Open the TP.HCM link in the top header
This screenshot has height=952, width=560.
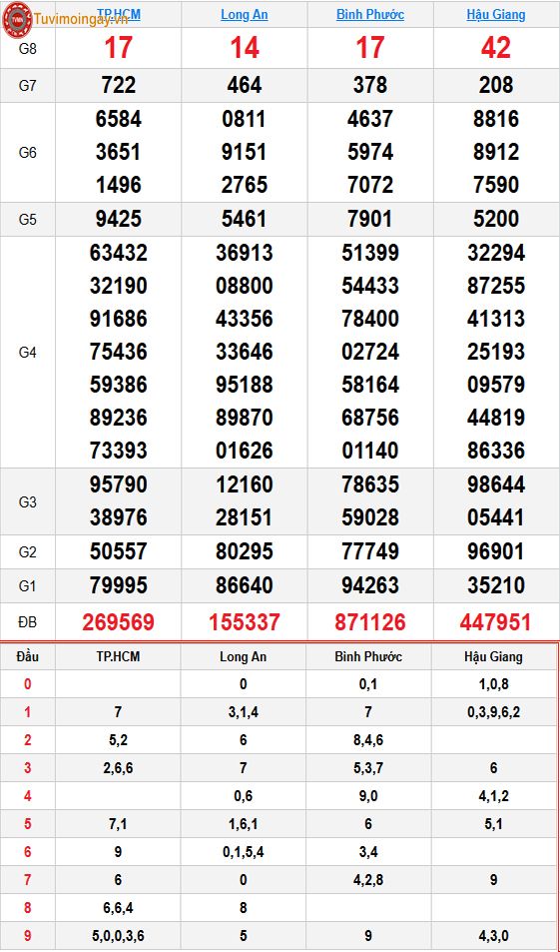(x=119, y=14)
